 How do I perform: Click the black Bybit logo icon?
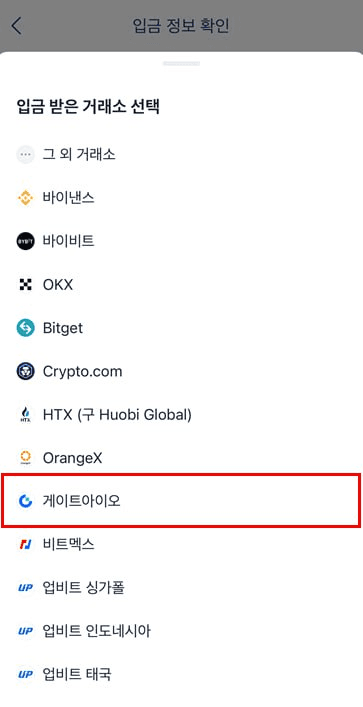[25, 241]
